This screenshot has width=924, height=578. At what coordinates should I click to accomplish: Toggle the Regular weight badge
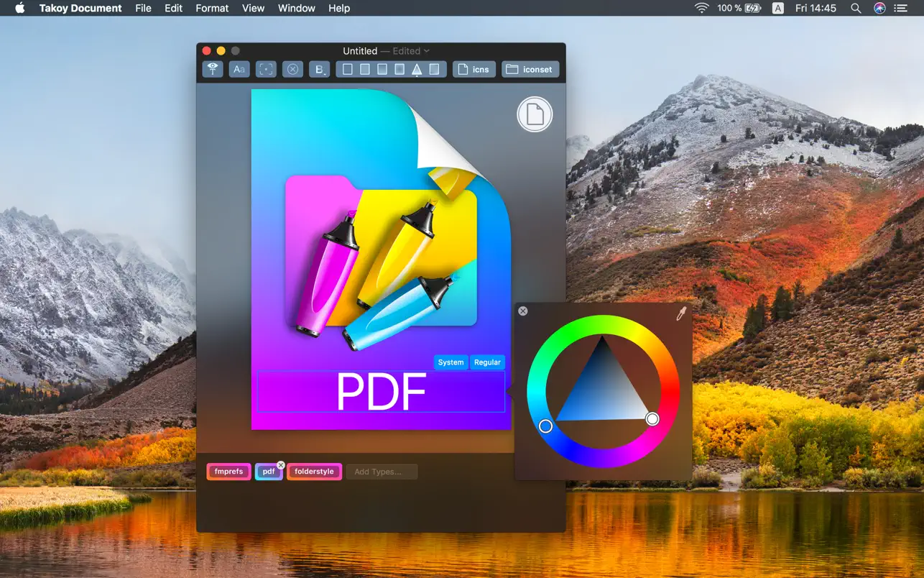point(487,362)
